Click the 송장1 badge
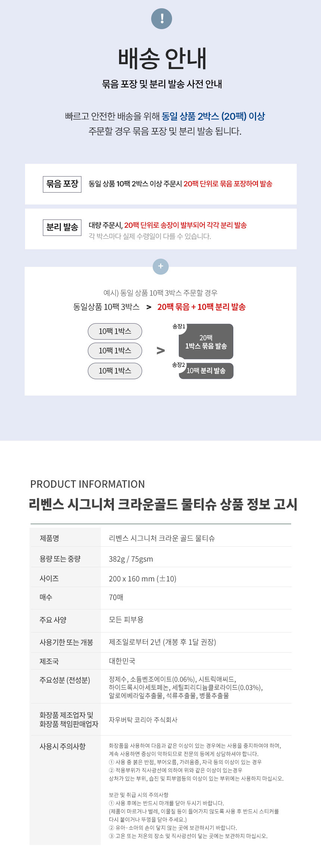The width and height of the screenshot is (321, 868). pyautogui.click(x=179, y=327)
